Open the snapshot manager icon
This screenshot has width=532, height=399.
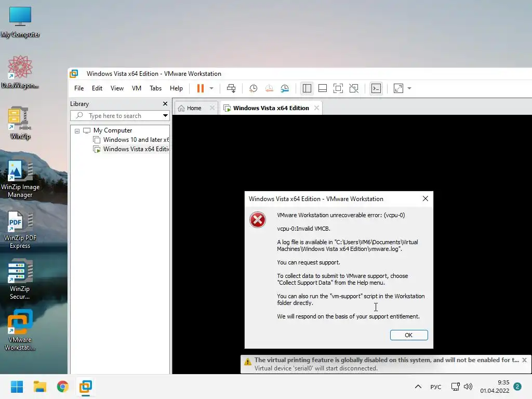coord(285,88)
